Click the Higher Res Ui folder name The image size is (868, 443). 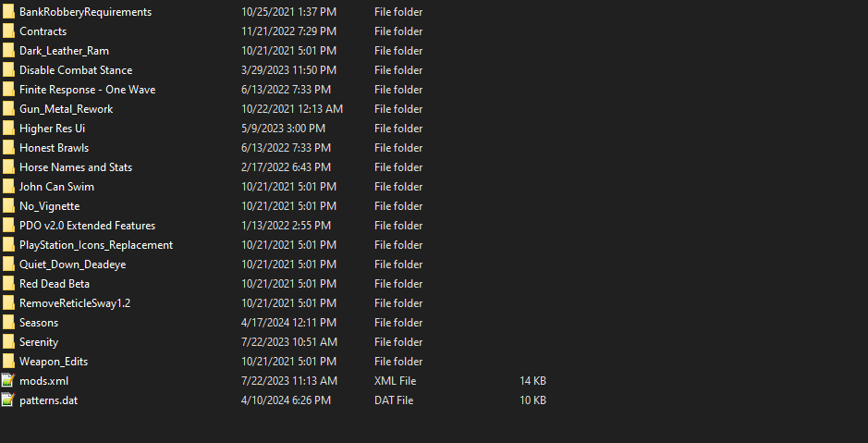click(x=52, y=129)
